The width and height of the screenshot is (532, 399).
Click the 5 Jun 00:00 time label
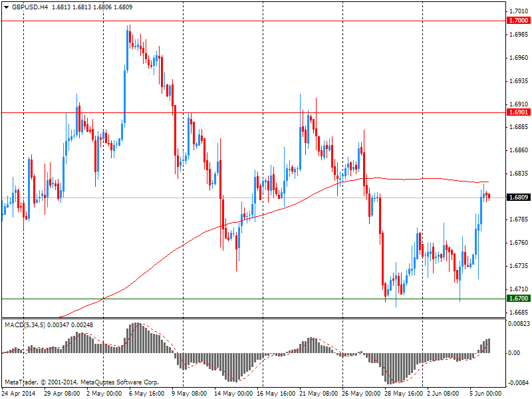tap(486, 394)
